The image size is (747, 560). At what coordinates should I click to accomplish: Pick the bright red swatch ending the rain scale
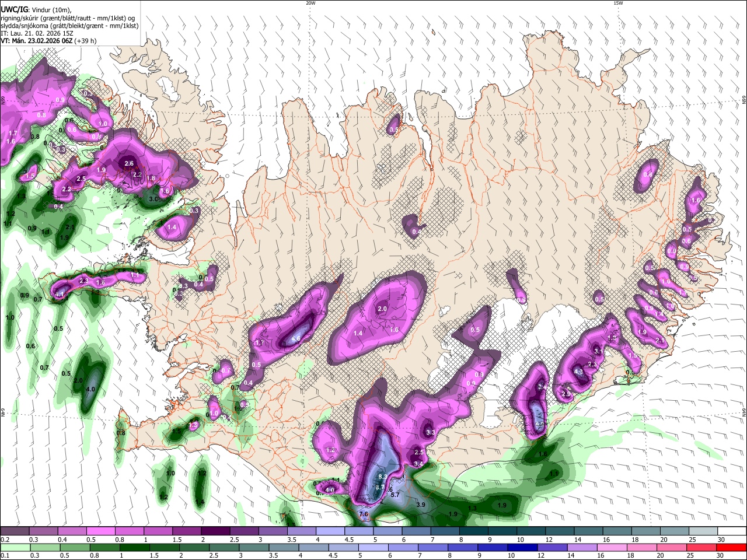(x=731, y=547)
